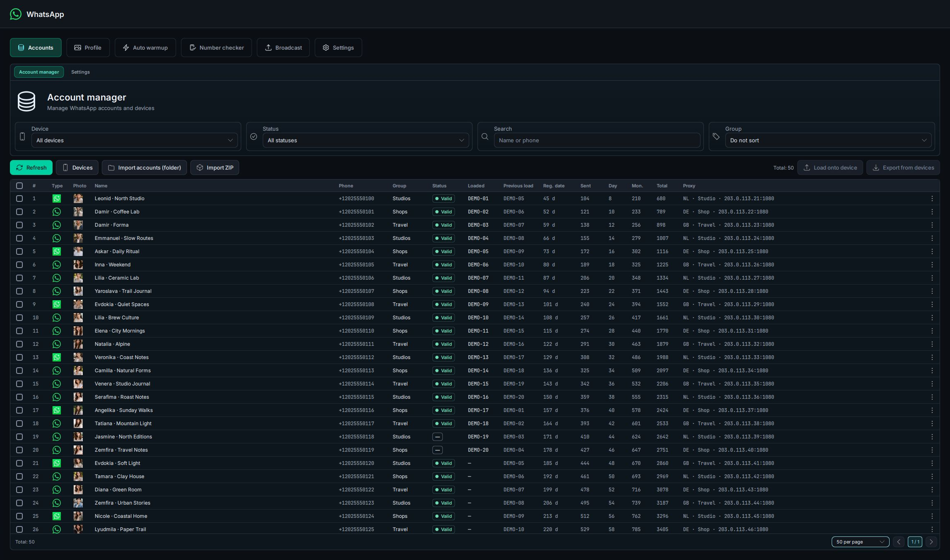Expand the All devices dropdown
Image resolution: width=950 pixels, height=560 pixels.
(134, 140)
